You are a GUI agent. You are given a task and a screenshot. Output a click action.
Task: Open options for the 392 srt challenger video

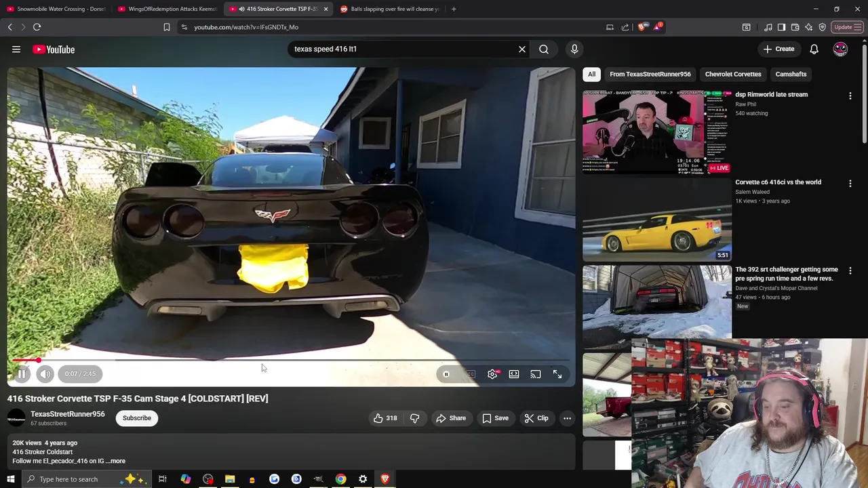(850, 271)
